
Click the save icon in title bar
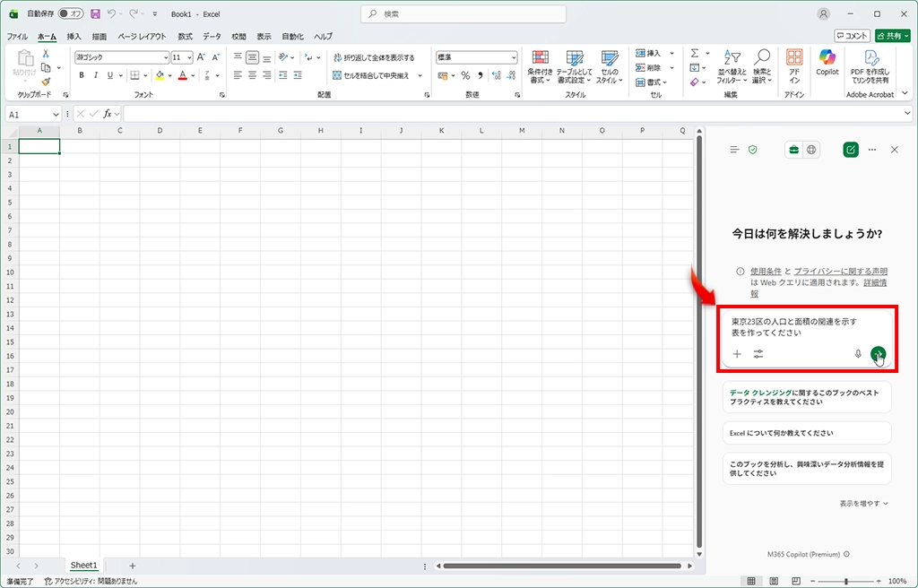point(95,14)
